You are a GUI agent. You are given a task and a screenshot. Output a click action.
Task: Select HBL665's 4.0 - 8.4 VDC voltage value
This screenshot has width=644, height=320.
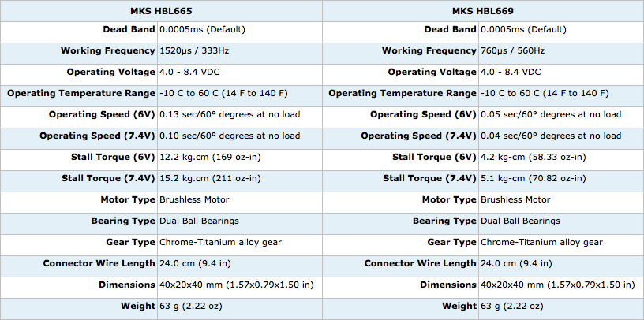189,73
